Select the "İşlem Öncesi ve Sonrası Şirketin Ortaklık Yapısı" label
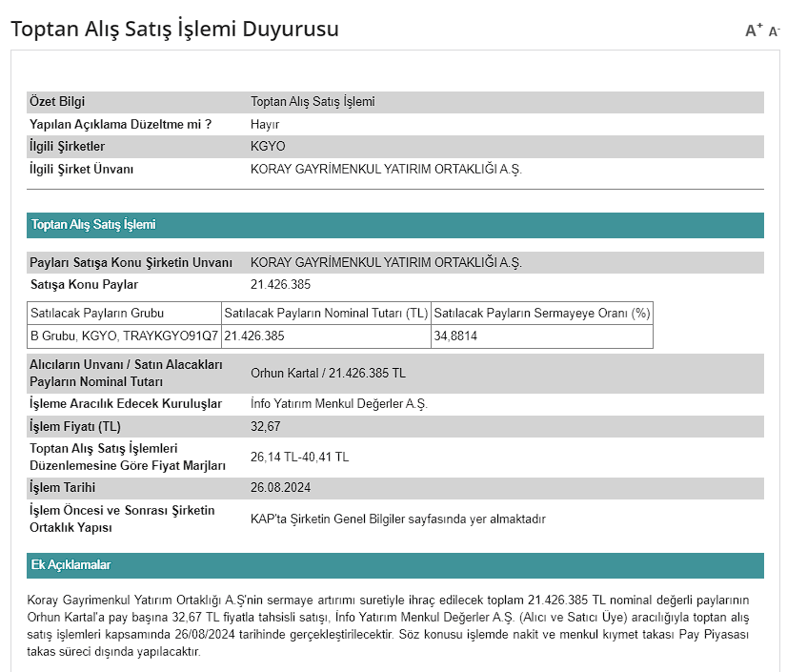Screen dimensions: 787x672 pos(122,519)
